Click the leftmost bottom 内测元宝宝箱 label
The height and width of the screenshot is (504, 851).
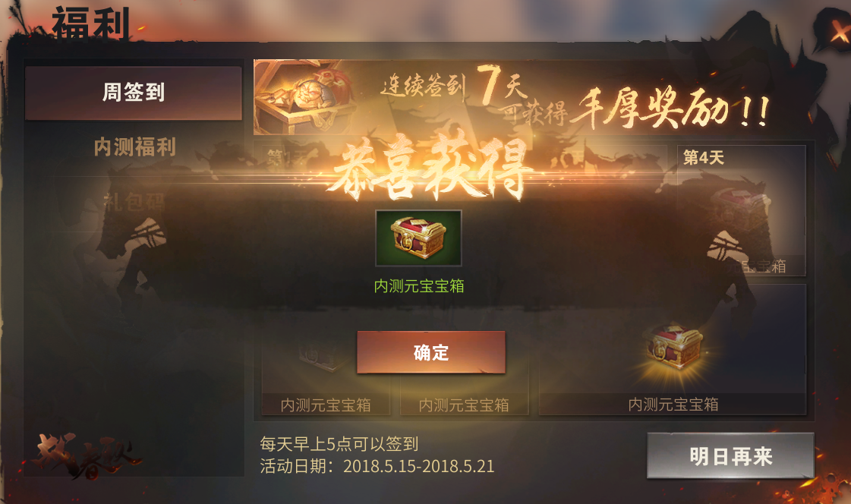pos(326,405)
